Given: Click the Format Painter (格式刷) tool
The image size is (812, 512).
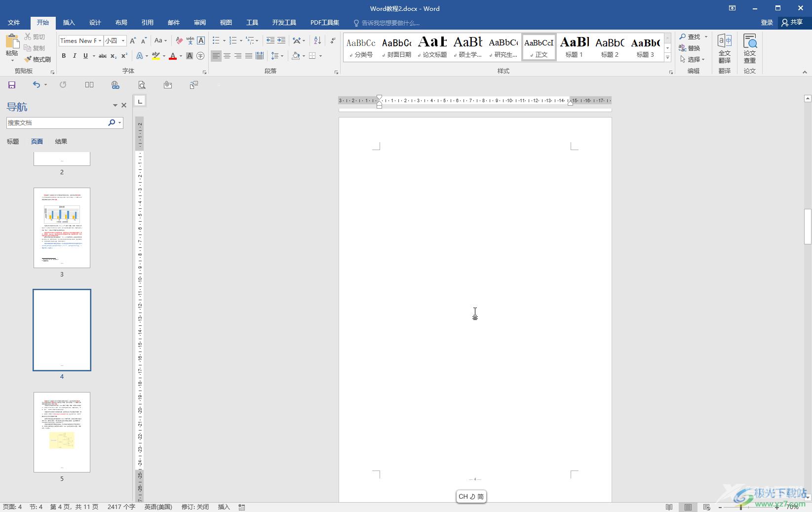Looking at the screenshot, I should (38, 59).
